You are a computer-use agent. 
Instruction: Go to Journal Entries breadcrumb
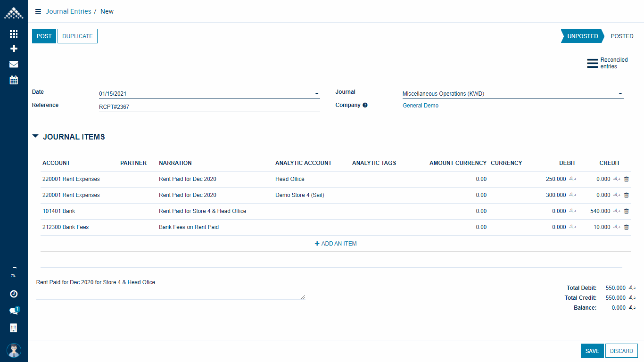68,11
